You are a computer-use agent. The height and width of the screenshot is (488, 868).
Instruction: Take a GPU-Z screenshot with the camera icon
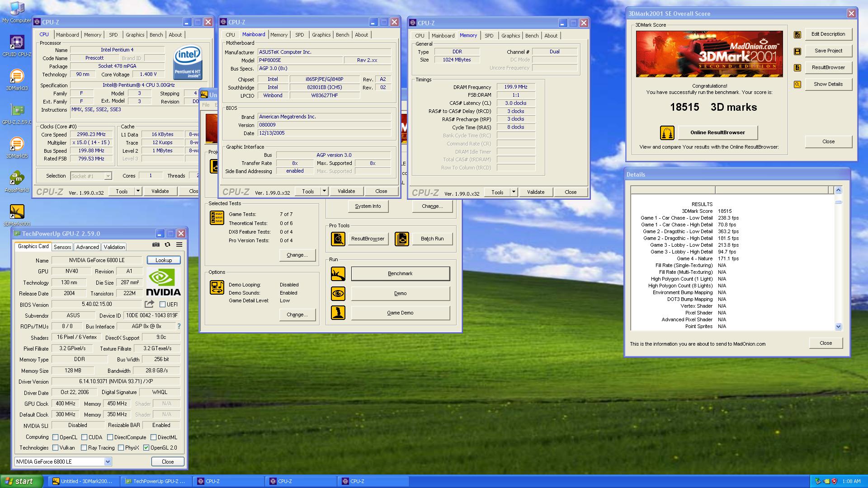(156, 244)
